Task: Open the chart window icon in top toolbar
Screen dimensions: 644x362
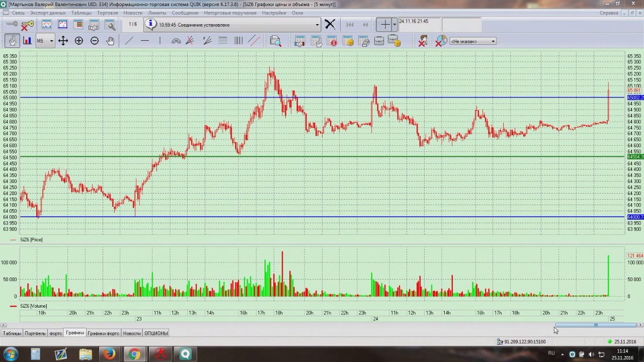Action: pyautogui.click(x=47, y=24)
